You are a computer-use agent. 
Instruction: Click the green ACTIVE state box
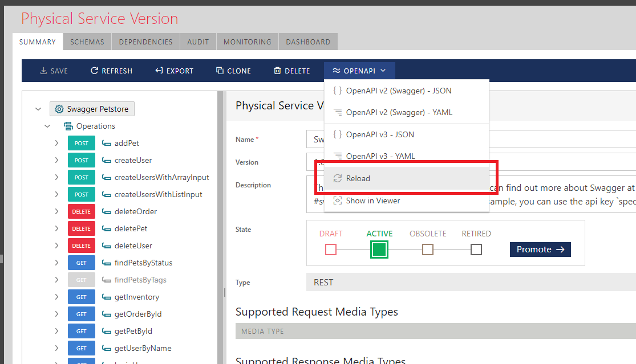(379, 250)
